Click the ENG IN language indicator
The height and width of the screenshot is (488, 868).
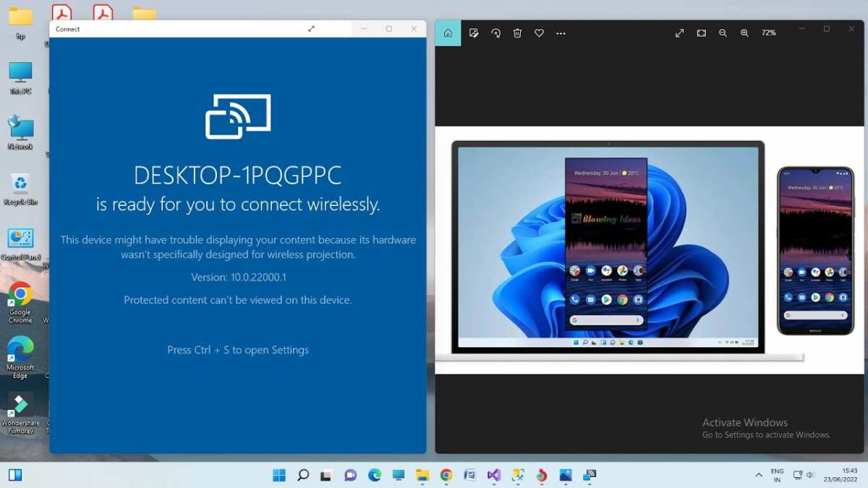click(x=778, y=475)
